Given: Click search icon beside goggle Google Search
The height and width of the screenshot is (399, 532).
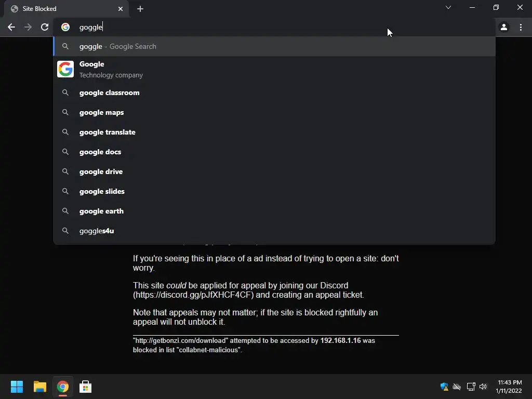Looking at the screenshot, I should pyautogui.click(x=65, y=46).
